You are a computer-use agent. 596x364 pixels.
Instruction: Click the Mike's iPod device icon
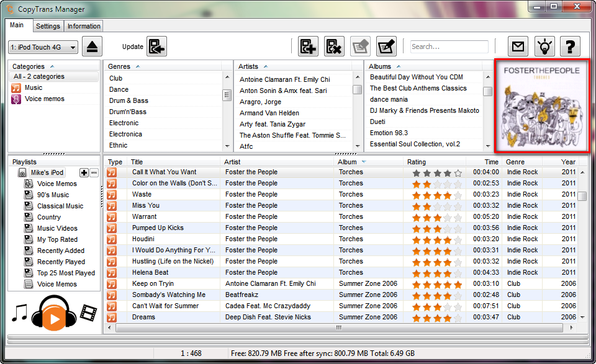point(22,173)
